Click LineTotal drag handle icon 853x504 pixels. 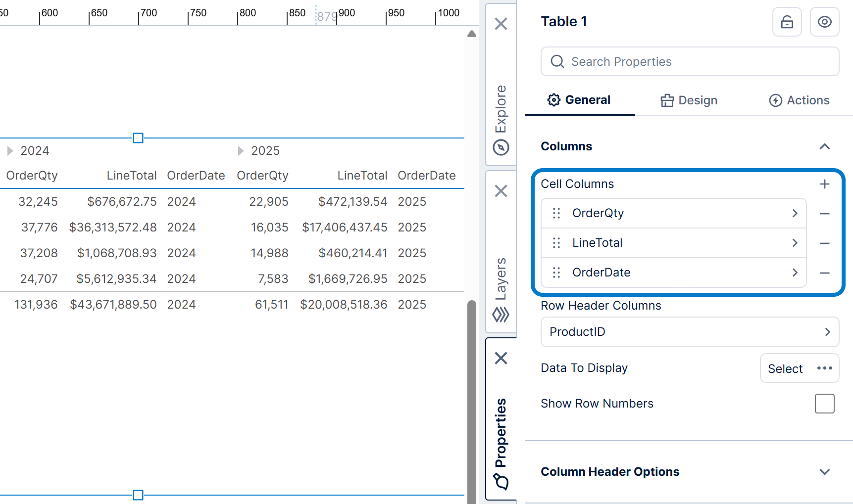click(556, 243)
